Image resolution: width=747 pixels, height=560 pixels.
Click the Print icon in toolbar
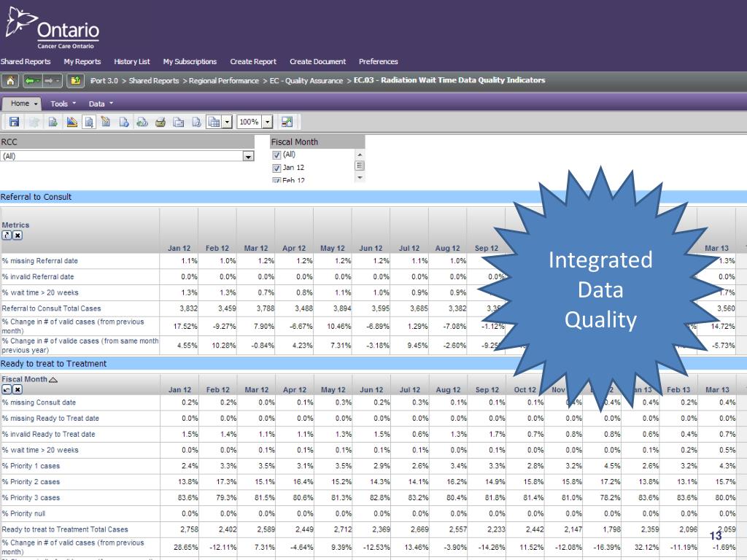(x=160, y=122)
